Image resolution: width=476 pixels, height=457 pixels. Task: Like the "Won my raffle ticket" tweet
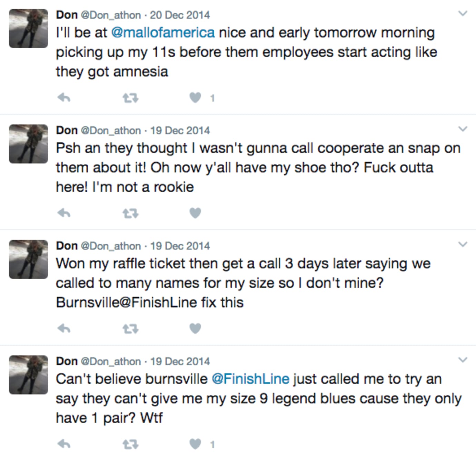(x=195, y=329)
